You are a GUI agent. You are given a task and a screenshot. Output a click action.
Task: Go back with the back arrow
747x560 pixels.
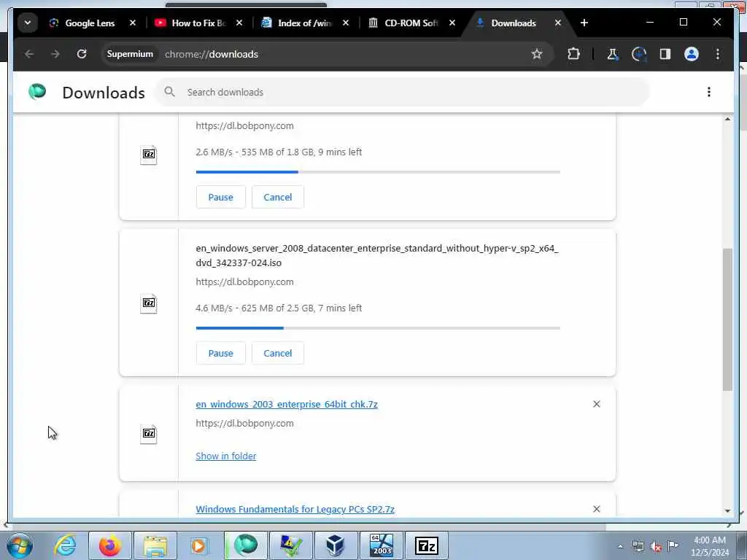29,54
